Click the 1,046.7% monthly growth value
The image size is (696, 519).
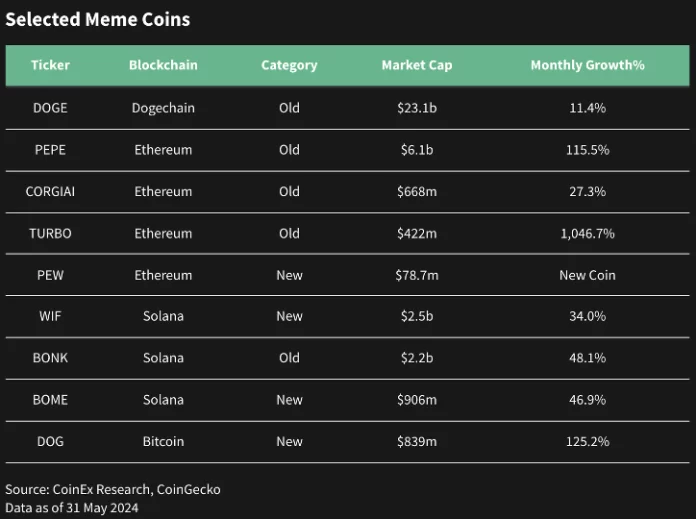pos(587,233)
